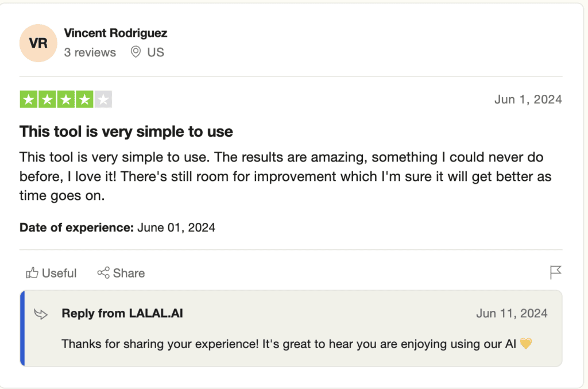Open Vincent Rodriguez's profile name link
The width and height of the screenshot is (588, 389).
click(x=115, y=33)
